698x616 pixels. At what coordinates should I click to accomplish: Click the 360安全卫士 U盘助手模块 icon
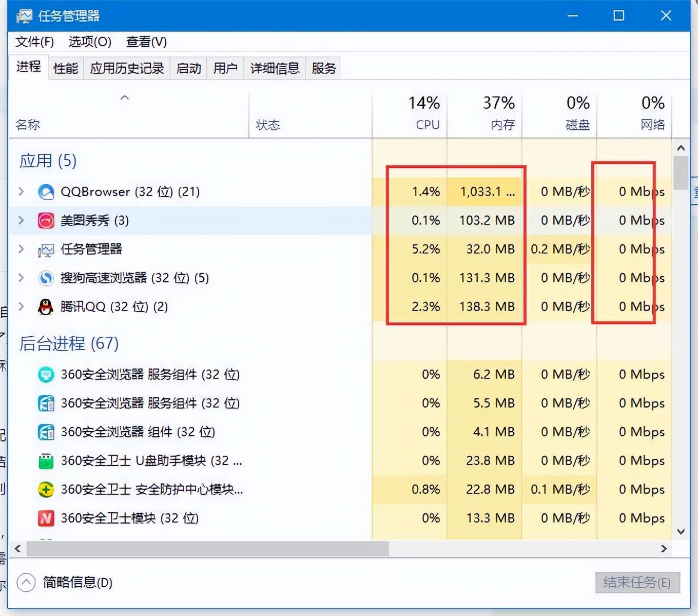(x=46, y=461)
